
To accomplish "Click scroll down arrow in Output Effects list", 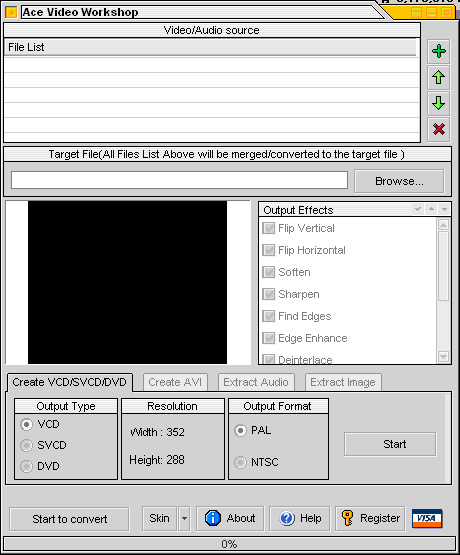I will [x=443, y=356].
